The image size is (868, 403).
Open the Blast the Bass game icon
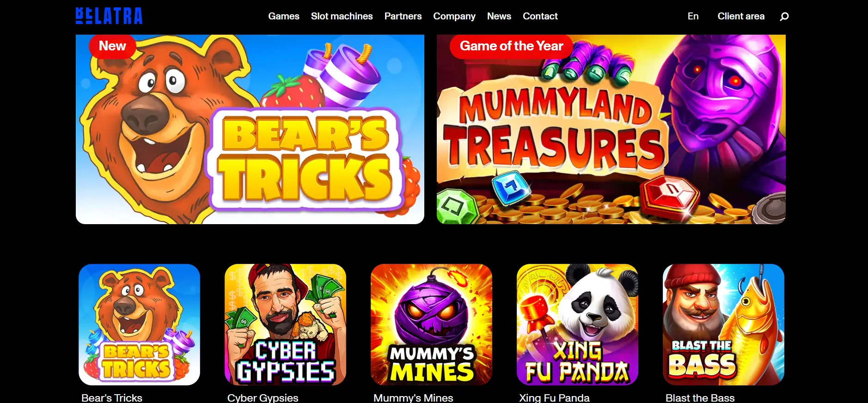click(723, 324)
